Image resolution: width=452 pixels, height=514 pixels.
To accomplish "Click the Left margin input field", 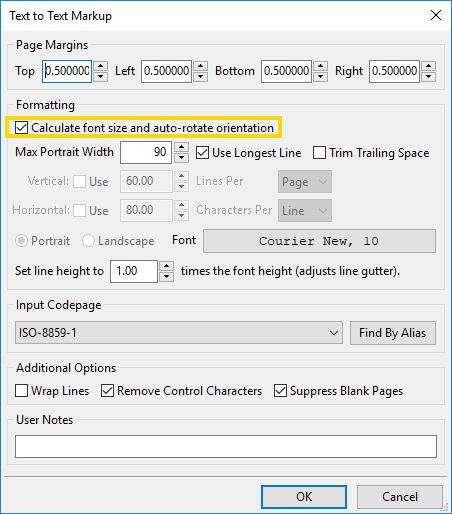I will tap(166, 71).
